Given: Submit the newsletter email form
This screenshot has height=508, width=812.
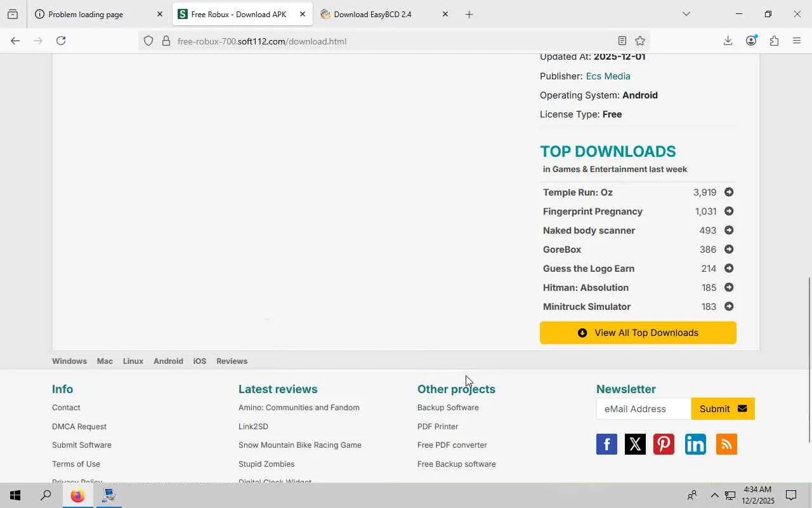Looking at the screenshot, I should pyautogui.click(x=723, y=409).
